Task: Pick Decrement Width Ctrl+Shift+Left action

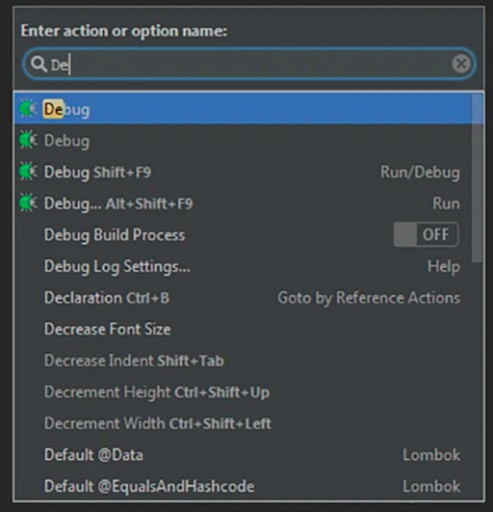Action: [x=243, y=423]
